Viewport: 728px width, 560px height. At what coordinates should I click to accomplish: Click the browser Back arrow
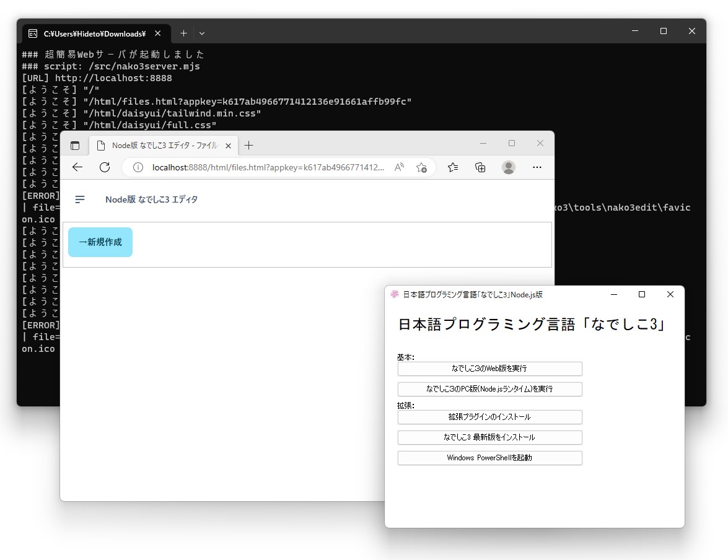[x=77, y=167]
